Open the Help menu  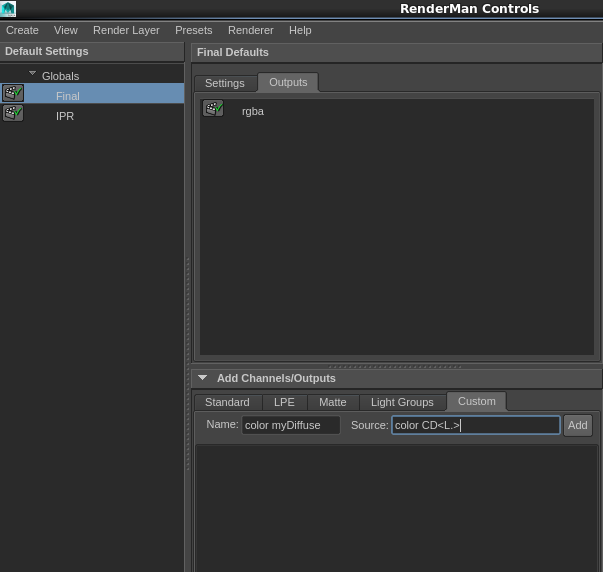click(300, 30)
